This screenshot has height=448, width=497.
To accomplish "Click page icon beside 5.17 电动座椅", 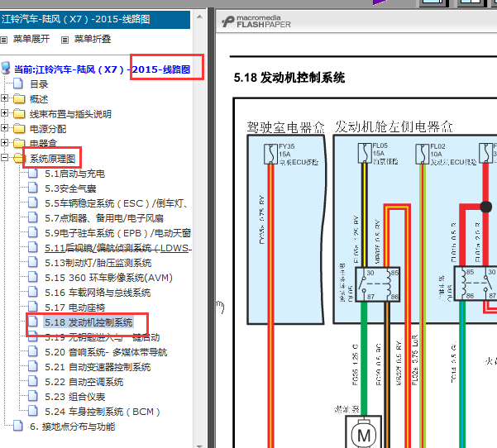I will pyautogui.click(x=33, y=307).
